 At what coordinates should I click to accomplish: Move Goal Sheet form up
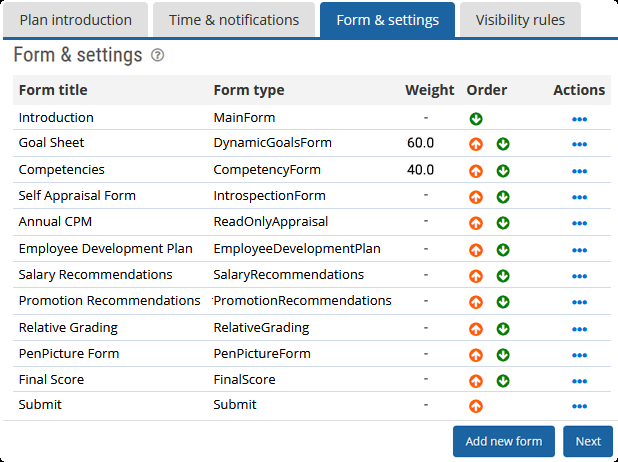point(476,144)
